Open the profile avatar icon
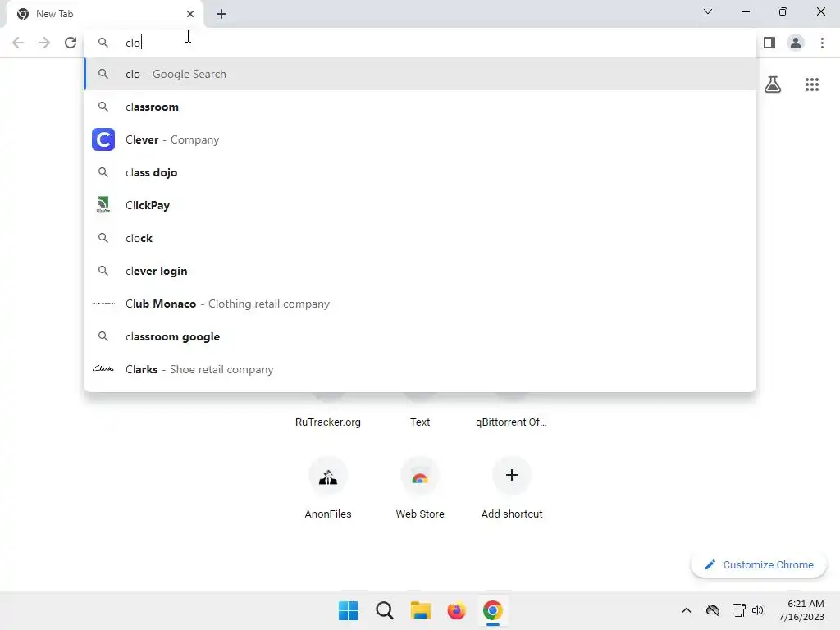This screenshot has height=630, width=840. click(x=796, y=43)
